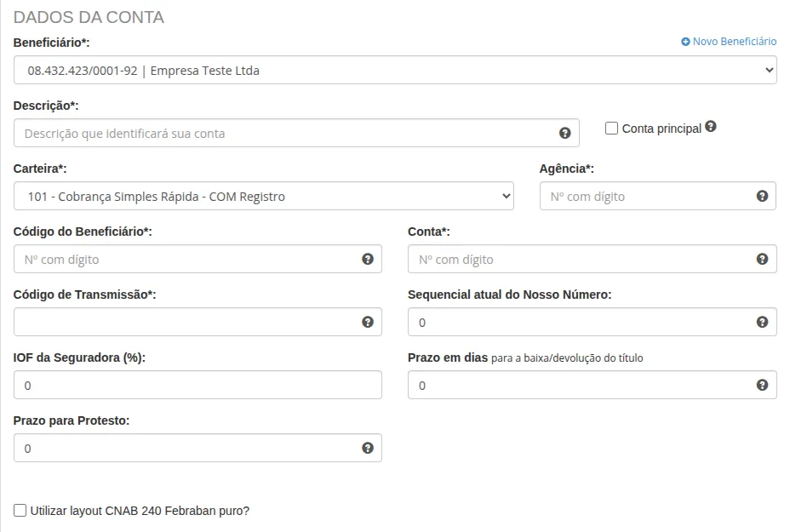
Task: Enable the Conta principal checkbox
Action: click(x=610, y=128)
